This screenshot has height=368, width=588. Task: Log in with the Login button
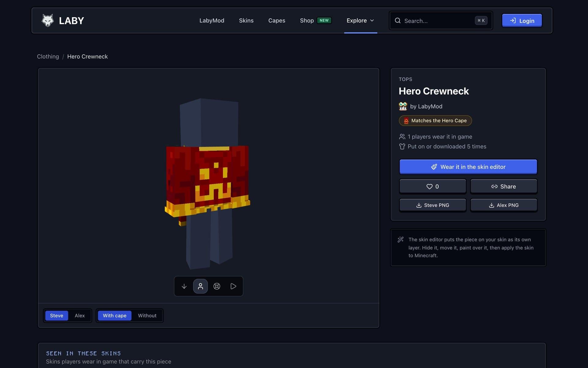(x=522, y=21)
